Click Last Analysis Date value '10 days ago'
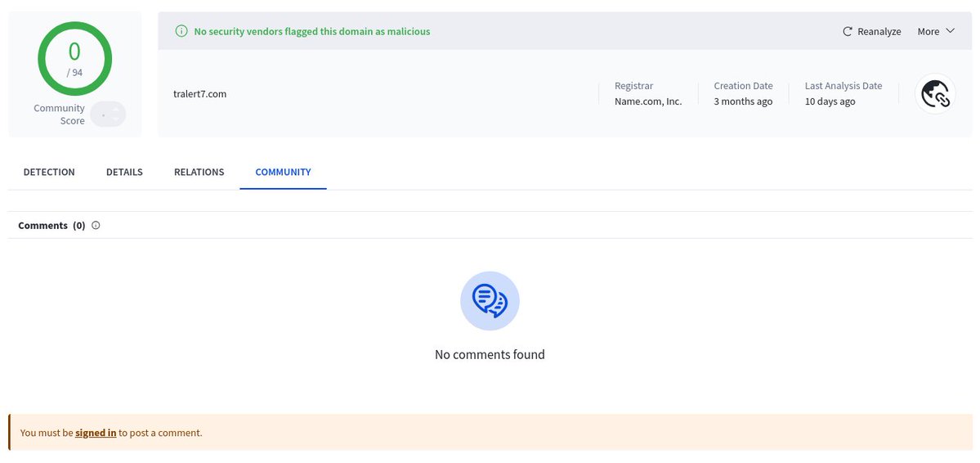 [830, 101]
